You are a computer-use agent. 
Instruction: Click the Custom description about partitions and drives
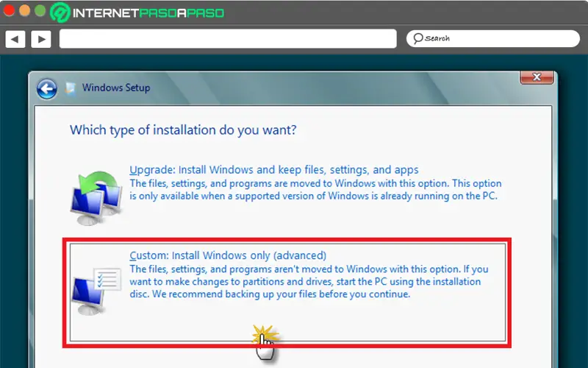click(x=309, y=282)
